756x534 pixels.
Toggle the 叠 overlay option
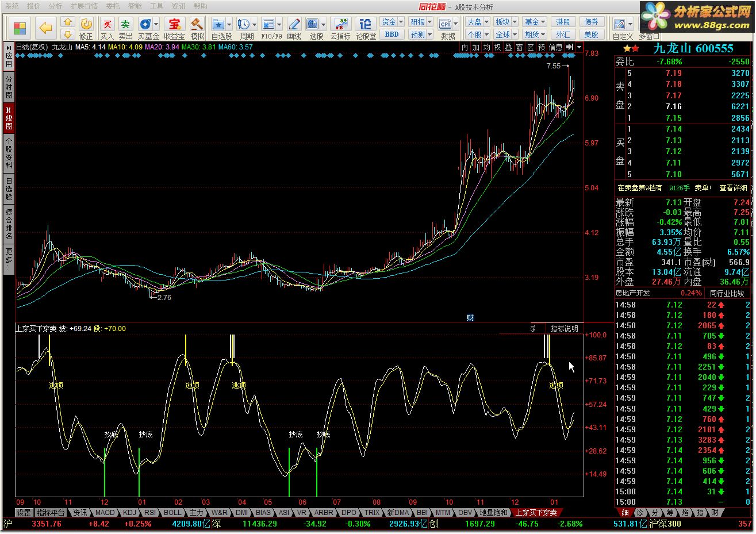pyautogui.click(x=508, y=47)
